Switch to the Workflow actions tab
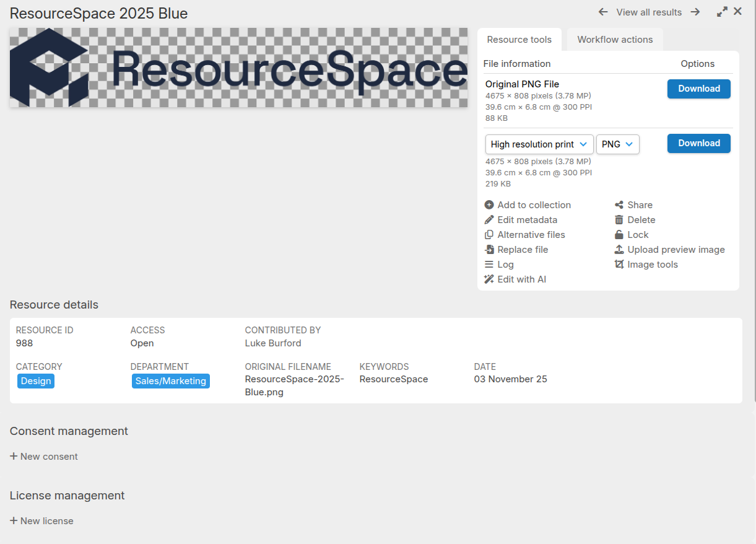This screenshot has width=756, height=544. point(614,39)
